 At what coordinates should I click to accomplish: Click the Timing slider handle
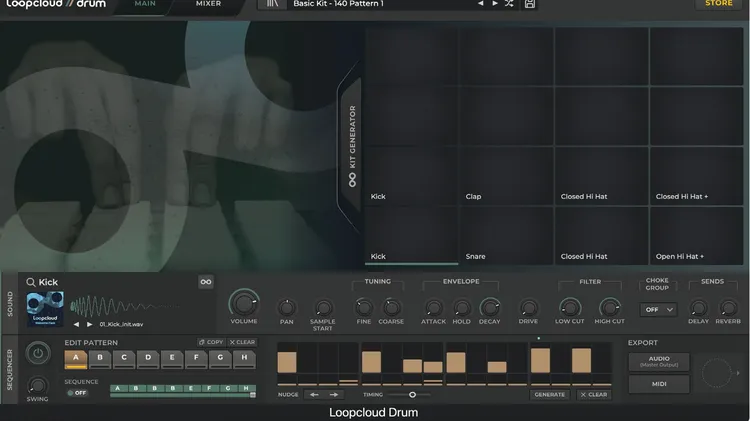click(x=412, y=395)
